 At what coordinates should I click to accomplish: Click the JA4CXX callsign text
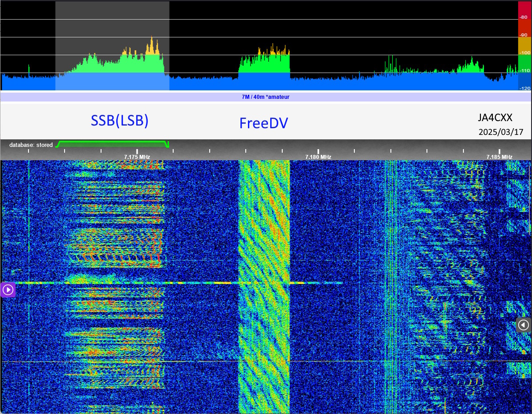[x=495, y=118]
